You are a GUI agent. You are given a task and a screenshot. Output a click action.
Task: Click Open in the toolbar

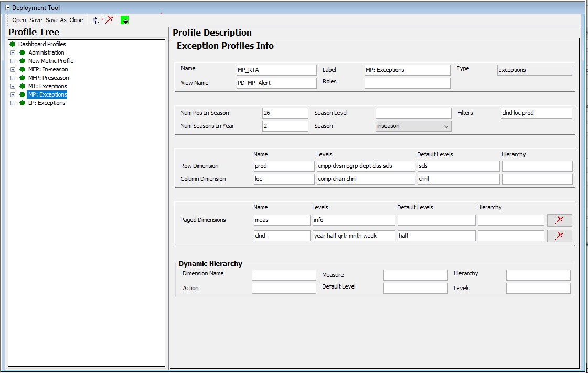click(x=19, y=20)
